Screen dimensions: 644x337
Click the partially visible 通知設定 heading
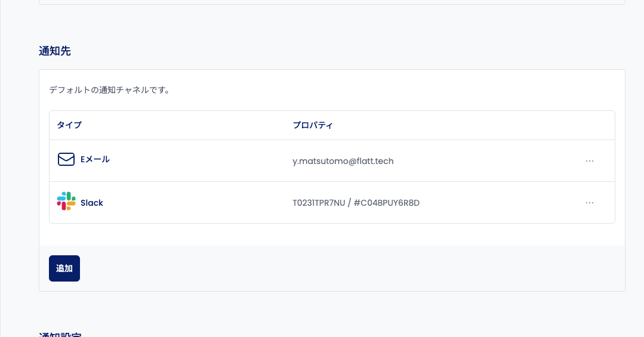click(60, 334)
